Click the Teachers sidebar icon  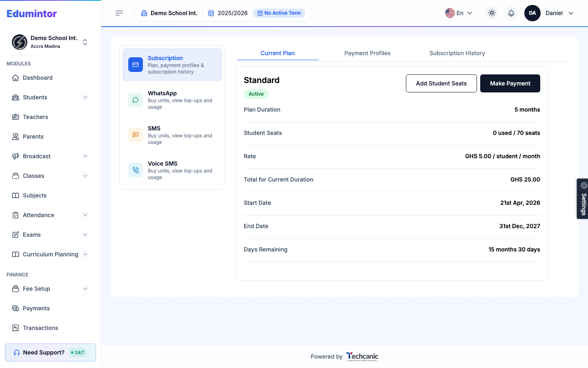16,117
